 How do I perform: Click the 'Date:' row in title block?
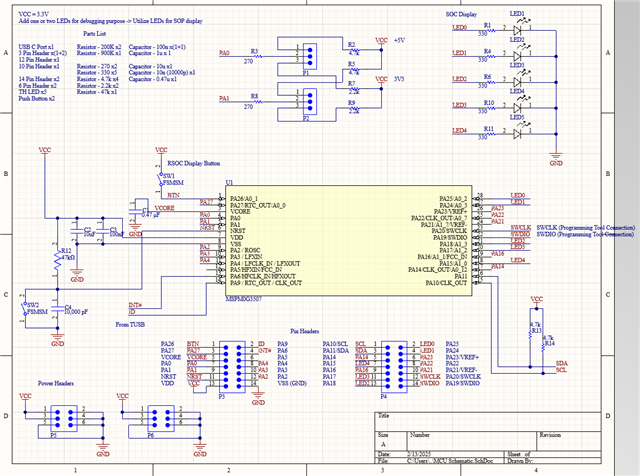[440, 454]
